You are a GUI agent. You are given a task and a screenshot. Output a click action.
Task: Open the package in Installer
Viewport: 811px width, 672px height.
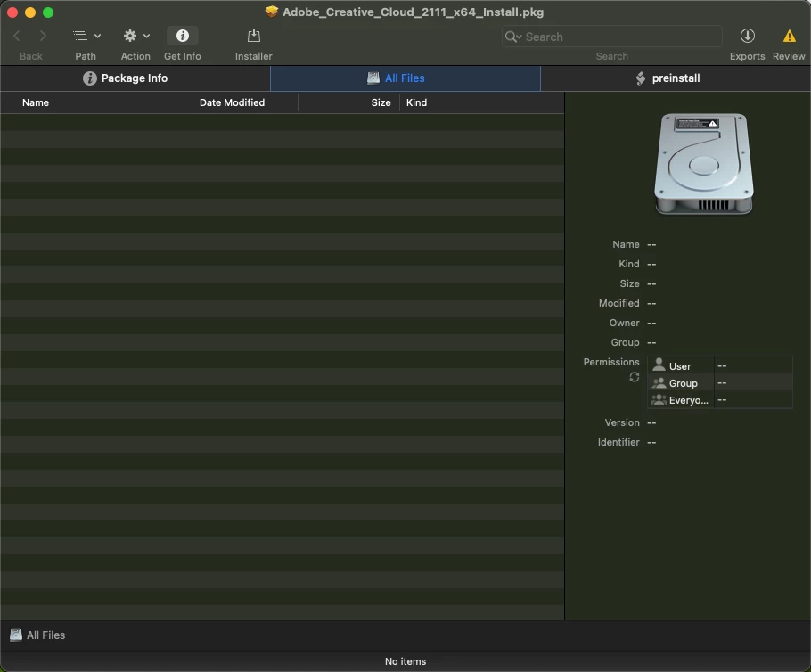pos(253,36)
